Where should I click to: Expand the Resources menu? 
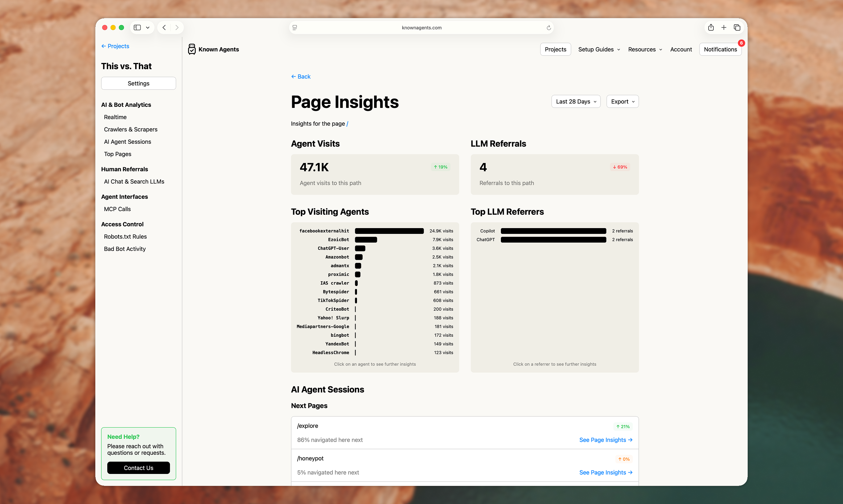645,49
